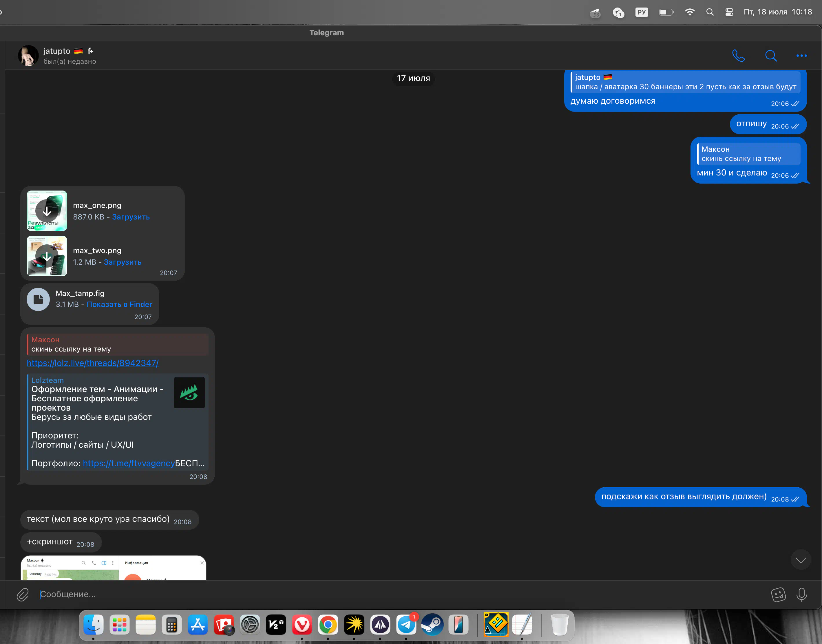
Task: Open the emoji sticker panel
Action: [x=778, y=594]
